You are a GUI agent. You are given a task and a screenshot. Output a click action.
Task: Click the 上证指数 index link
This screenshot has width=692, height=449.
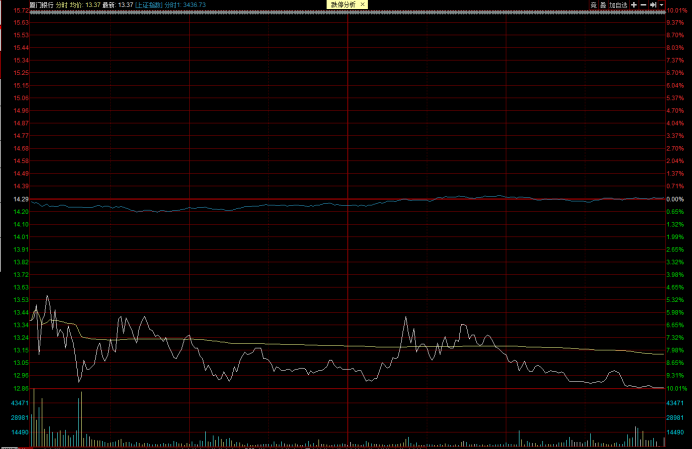pos(148,5)
